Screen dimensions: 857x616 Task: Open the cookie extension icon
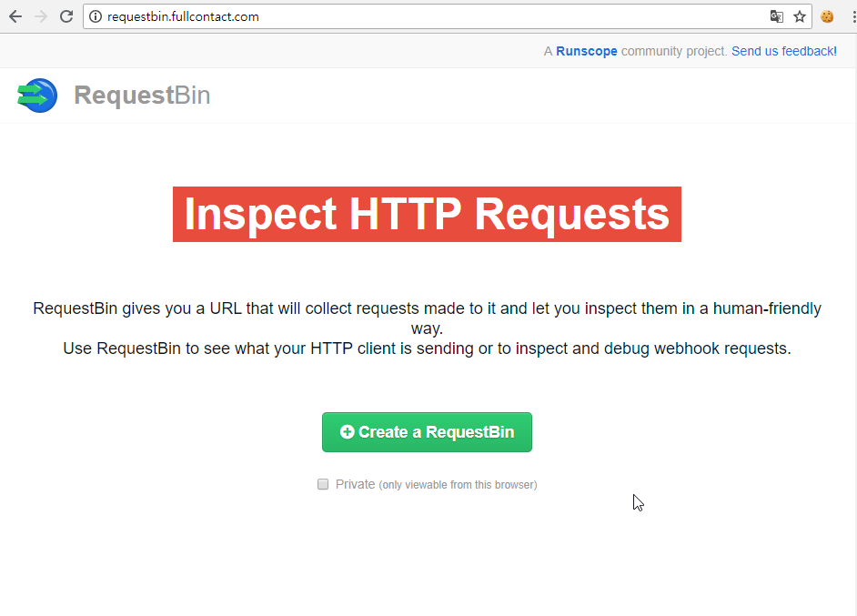coord(827,16)
